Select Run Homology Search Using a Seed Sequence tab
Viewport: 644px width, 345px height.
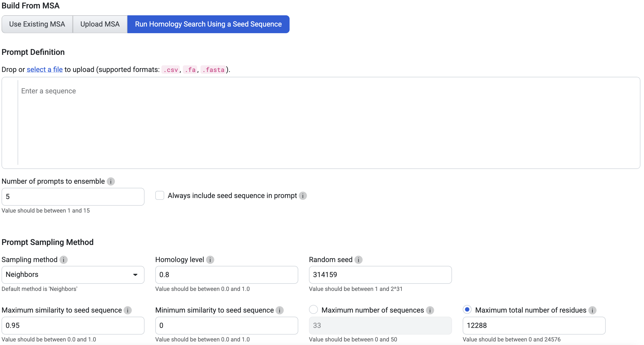pyautogui.click(x=208, y=24)
